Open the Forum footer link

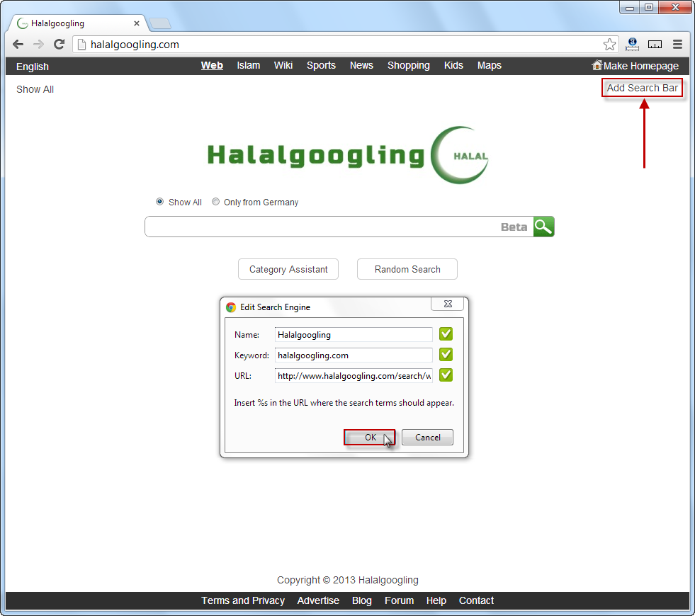point(399,600)
